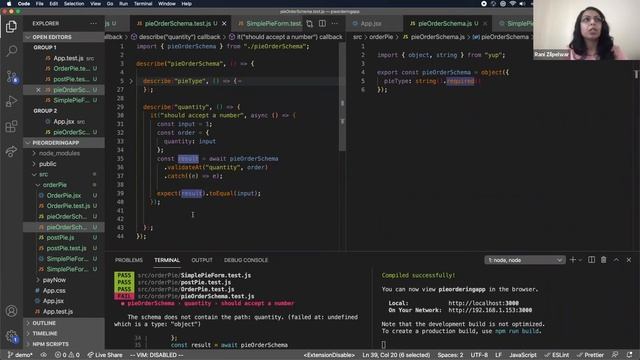Image resolution: width=640 pixels, height=360 pixels.
Task: Open the Accounts icon
Action: pyautogui.click(x=11, y=311)
